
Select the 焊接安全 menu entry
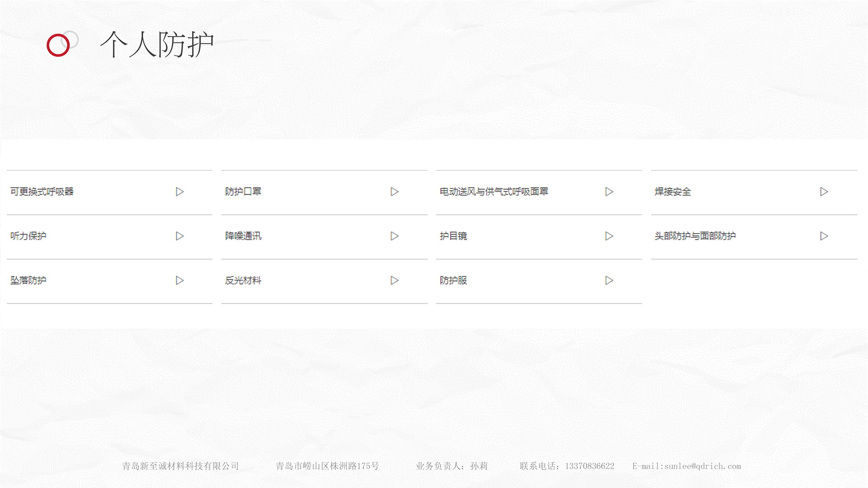point(673,192)
